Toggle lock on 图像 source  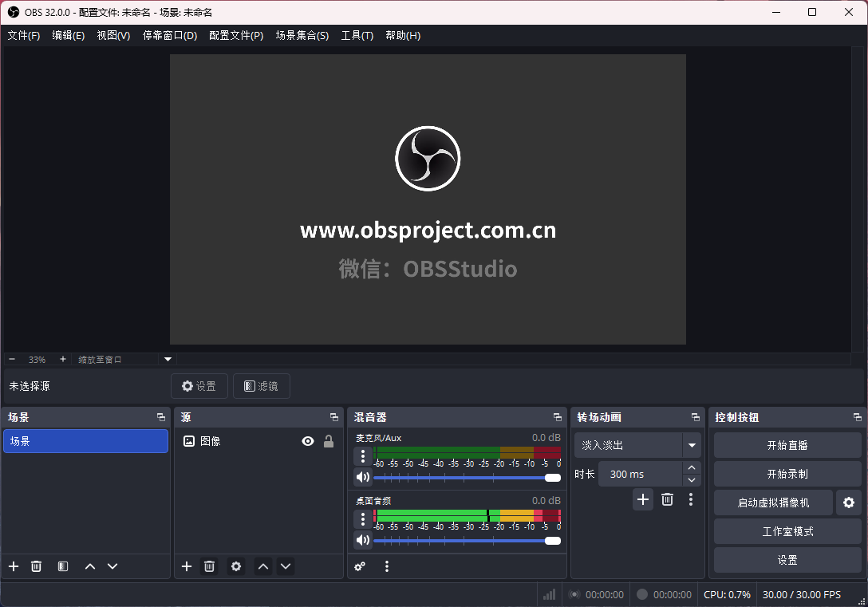(x=329, y=441)
